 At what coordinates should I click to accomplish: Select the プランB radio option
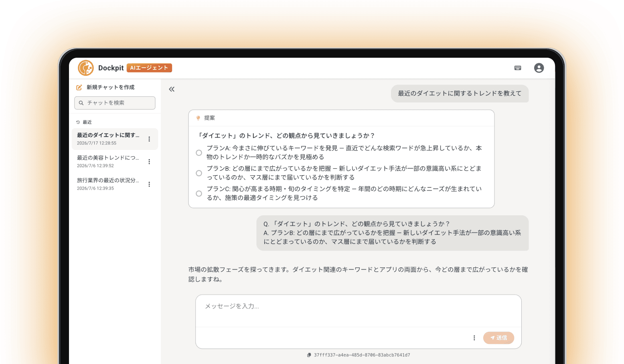click(199, 173)
